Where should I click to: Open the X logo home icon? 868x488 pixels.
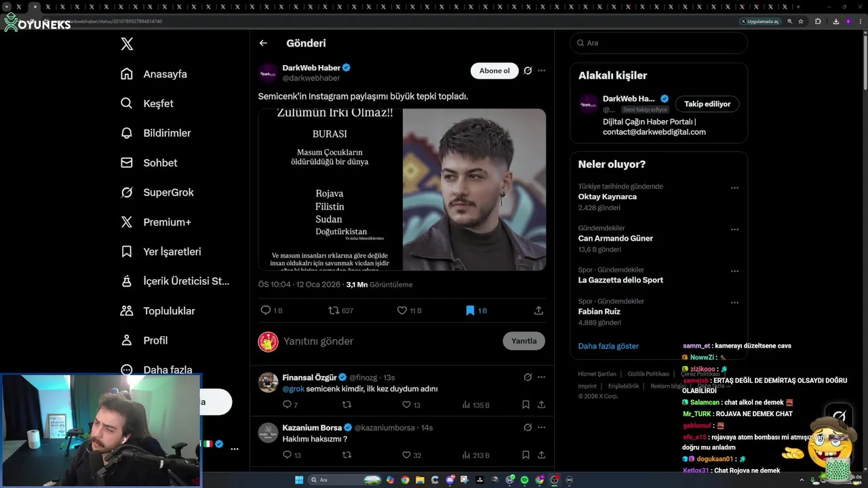pyautogui.click(x=127, y=44)
